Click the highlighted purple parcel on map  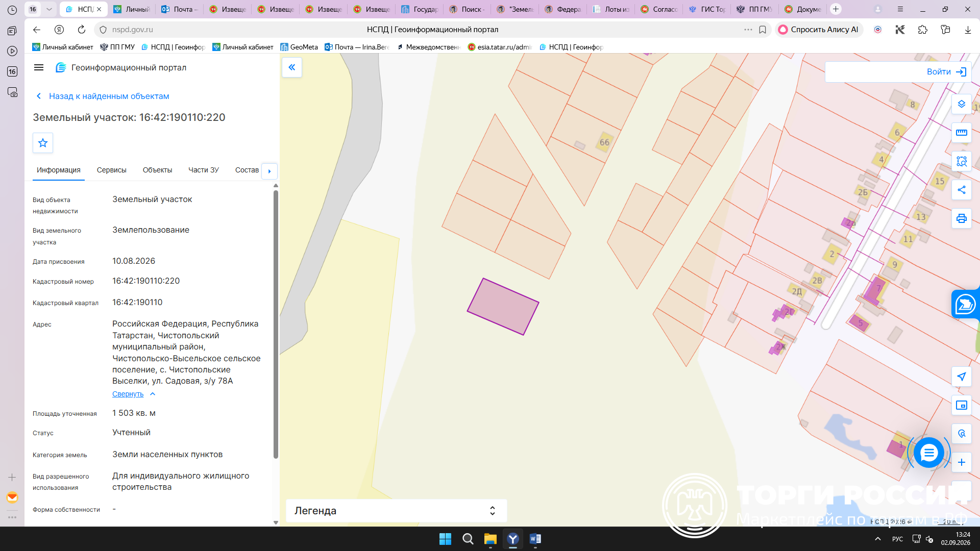[503, 307]
